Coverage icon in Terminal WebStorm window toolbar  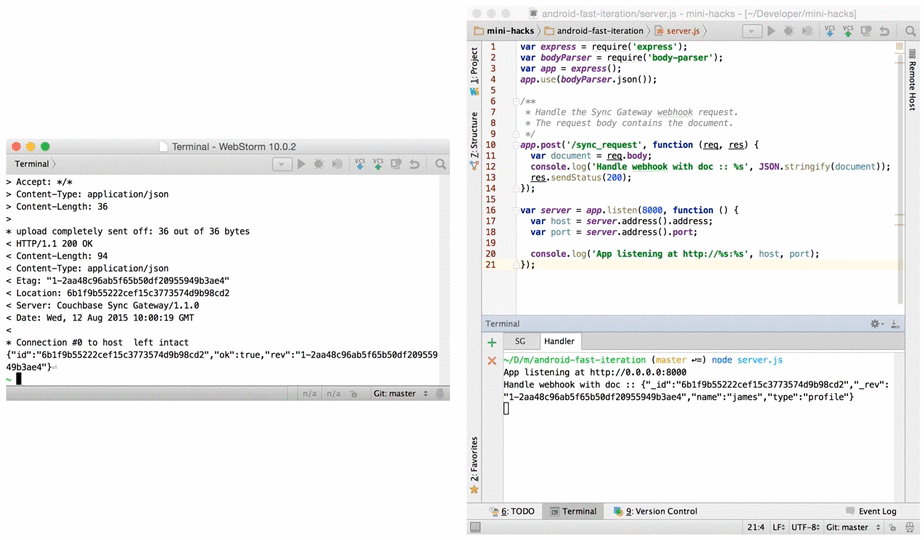[337, 164]
